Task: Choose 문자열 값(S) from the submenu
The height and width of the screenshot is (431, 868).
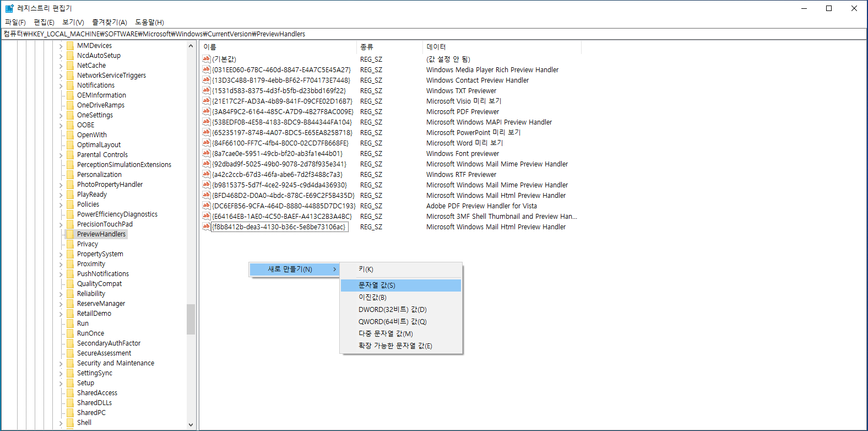Action: pos(401,285)
